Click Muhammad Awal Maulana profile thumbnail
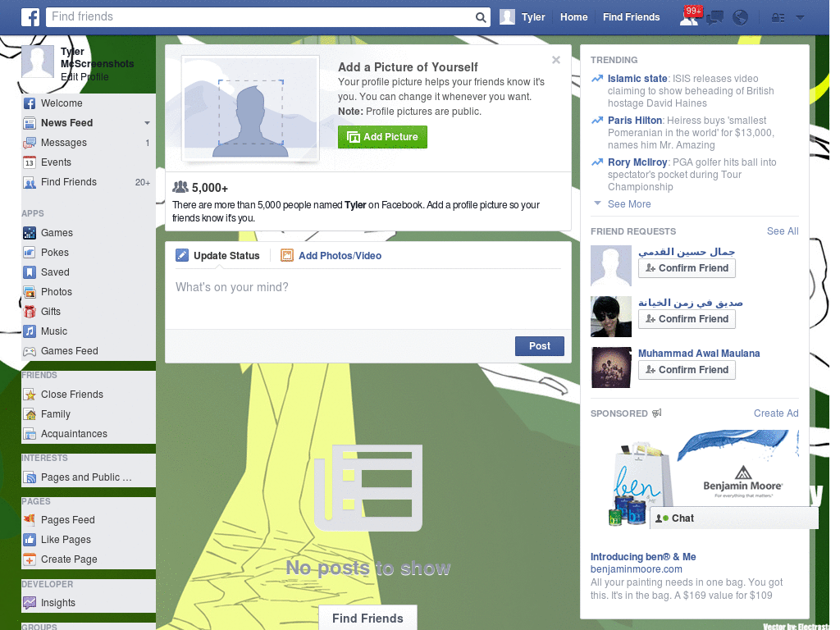840x630 pixels. pyautogui.click(x=610, y=367)
